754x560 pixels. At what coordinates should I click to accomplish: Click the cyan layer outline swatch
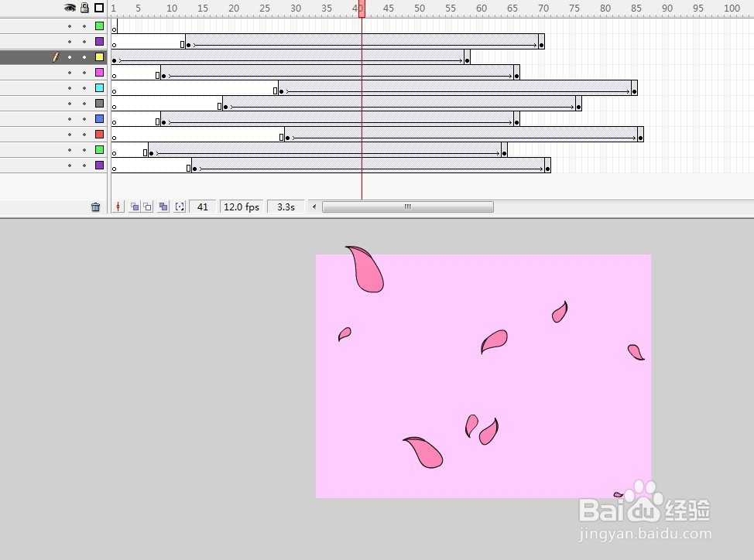[x=100, y=87]
